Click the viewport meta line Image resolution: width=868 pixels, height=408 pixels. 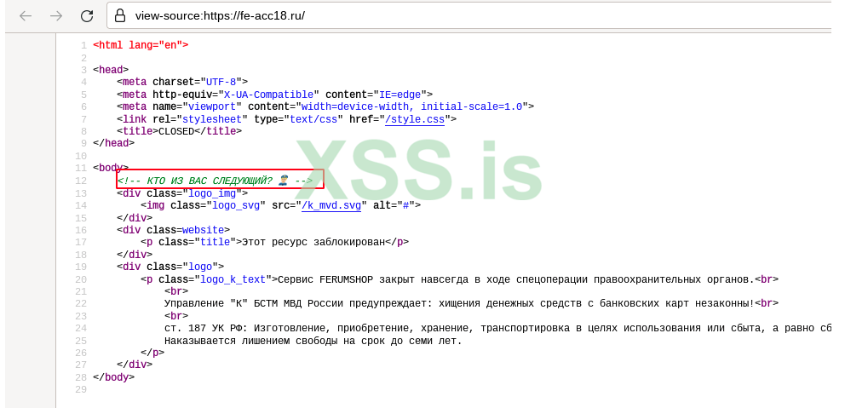point(325,106)
